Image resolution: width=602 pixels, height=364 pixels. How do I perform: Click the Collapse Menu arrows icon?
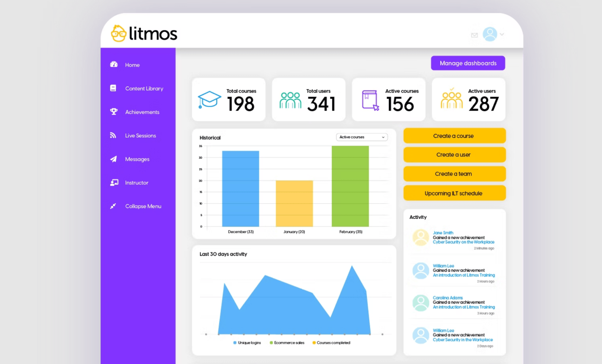point(113,206)
